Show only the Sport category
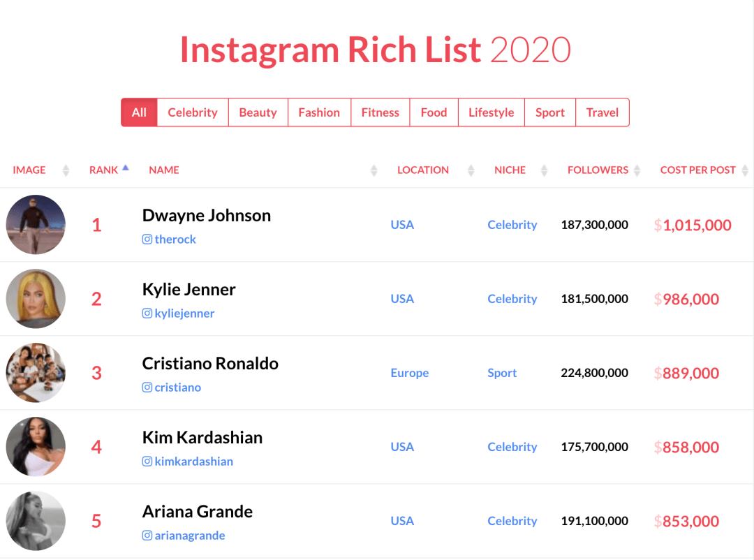Viewport: 754px width, 560px height. (550, 112)
